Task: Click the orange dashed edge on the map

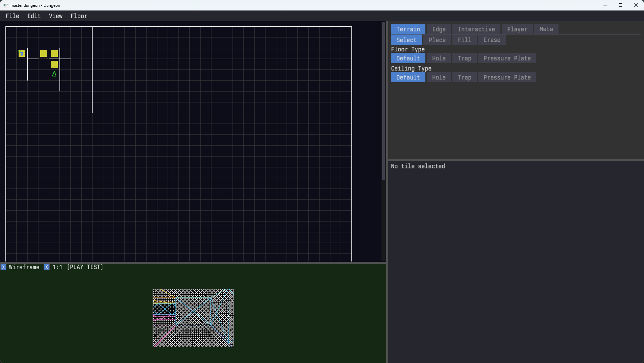Action: tap(43, 59)
